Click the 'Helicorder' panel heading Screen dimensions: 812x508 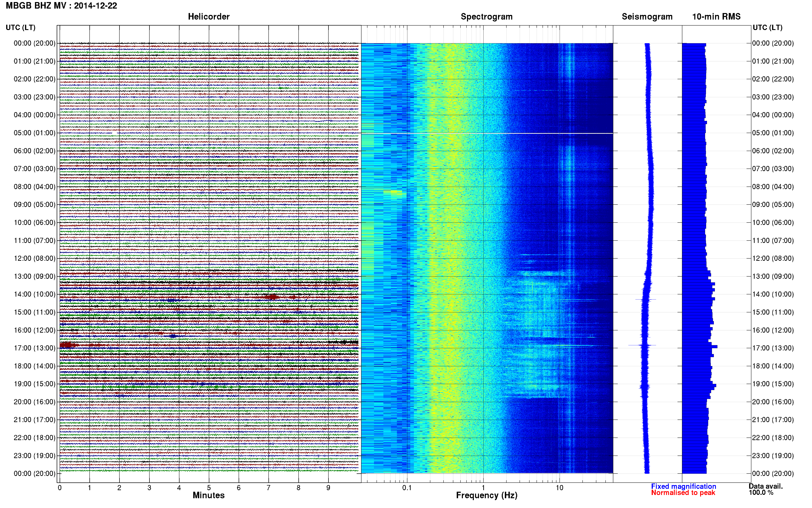point(208,16)
